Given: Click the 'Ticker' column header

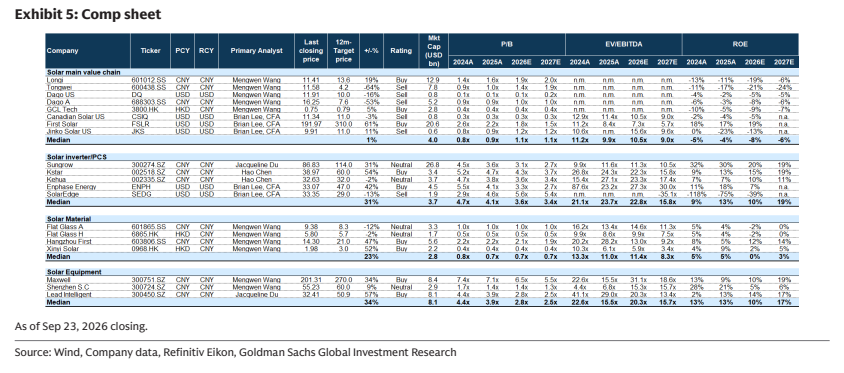Looking at the screenshot, I should tap(151, 51).
